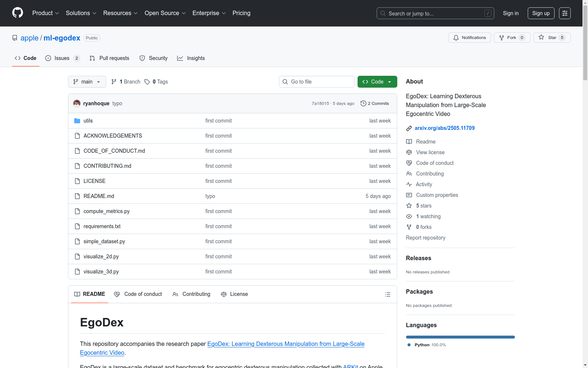Open the CODE_OF_CONDUCT.md file
Viewport: 588px width, 368px height.
point(114,151)
